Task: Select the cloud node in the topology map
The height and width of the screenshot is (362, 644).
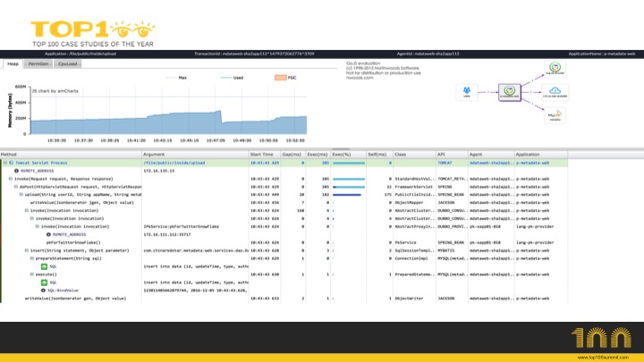Action: [555, 92]
